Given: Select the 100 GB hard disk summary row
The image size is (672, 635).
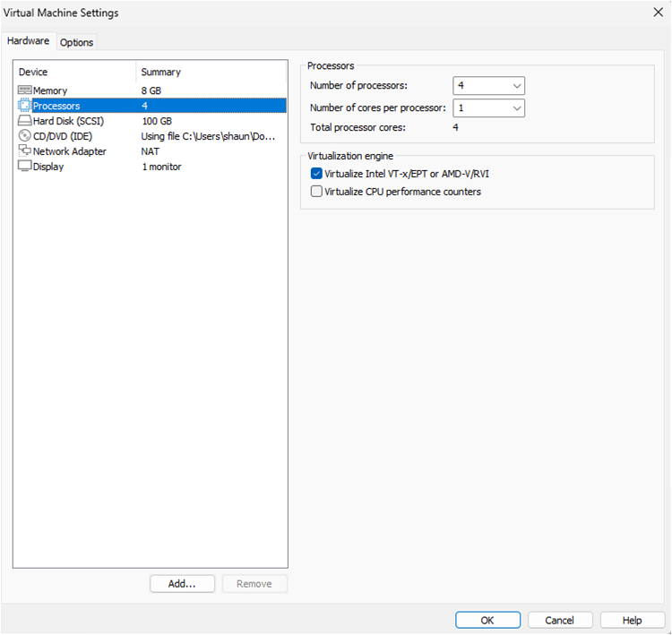Looking at the screenshot, I should click(157, 121).
